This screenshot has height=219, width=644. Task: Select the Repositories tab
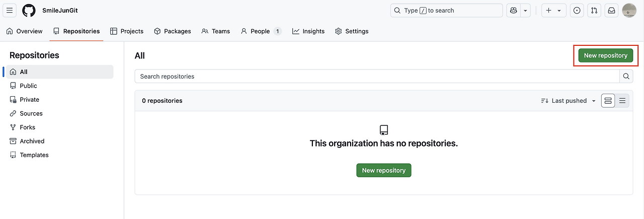tap(76, 31)
